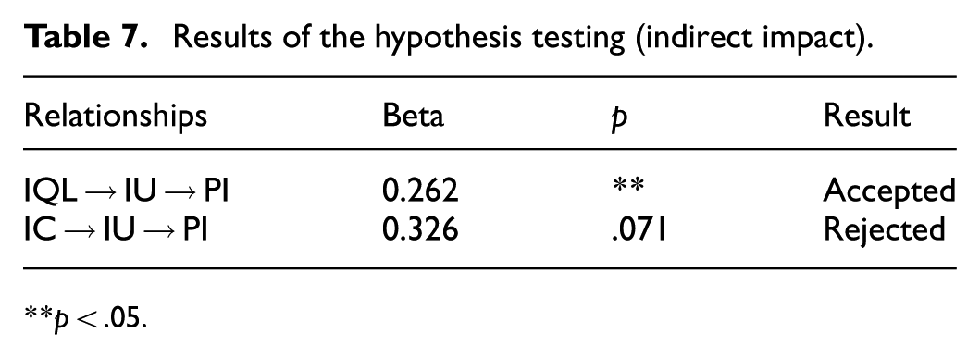Screen dimensions: 980x358
Task: Click the Relationships column header
Action: (116, 117)
